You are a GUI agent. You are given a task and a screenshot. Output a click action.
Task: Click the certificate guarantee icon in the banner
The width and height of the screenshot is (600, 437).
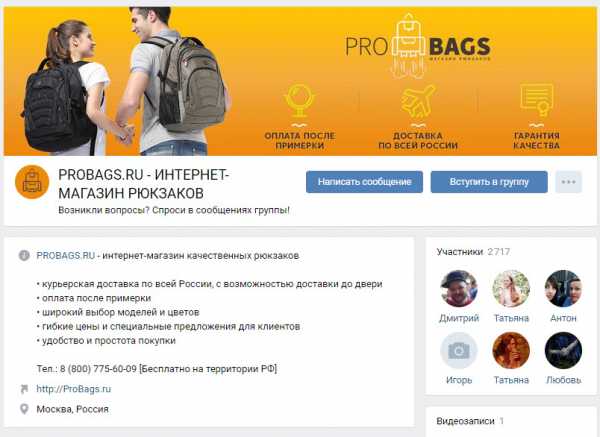[x=537, y=100]
